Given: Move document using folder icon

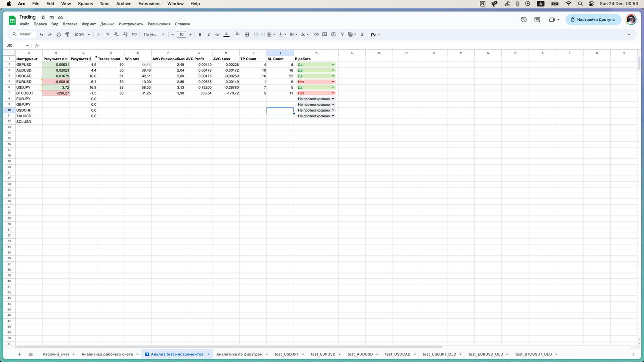Looking at the screenshot, I should click(x=52, y=17).
